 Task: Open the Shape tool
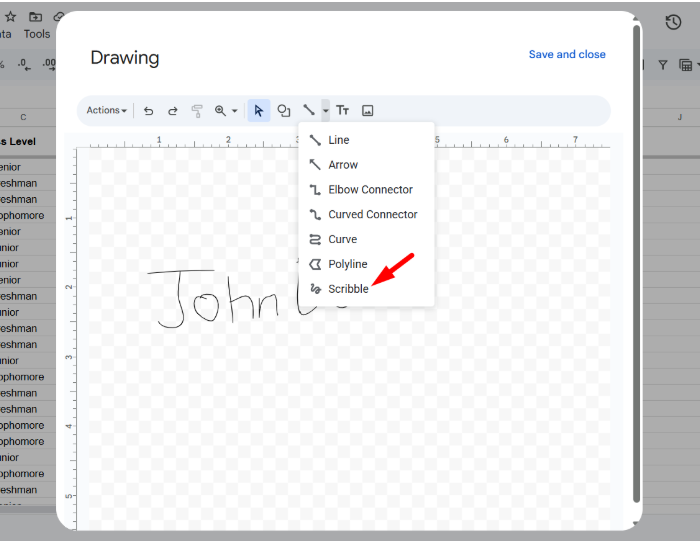click(x=284, y=111)
